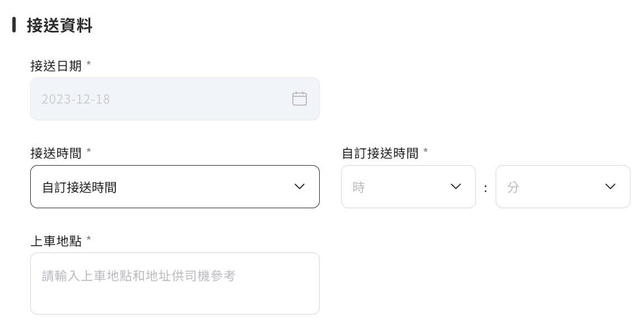Click the 上車地點 field label
This screenshot has width=644, height=328.
tap(56, 241)
